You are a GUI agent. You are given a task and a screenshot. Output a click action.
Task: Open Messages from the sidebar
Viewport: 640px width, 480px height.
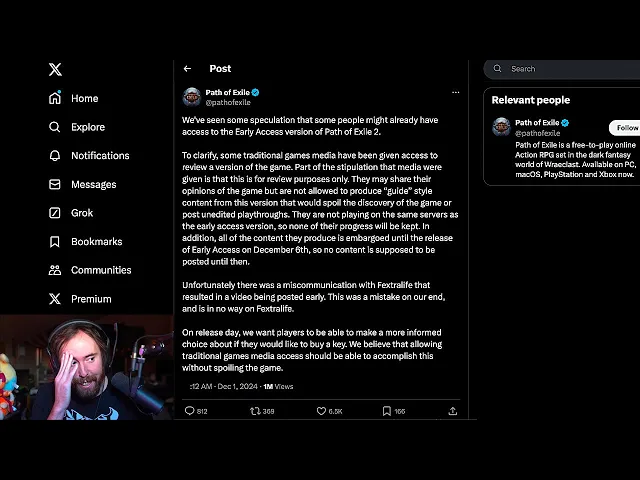82,184
